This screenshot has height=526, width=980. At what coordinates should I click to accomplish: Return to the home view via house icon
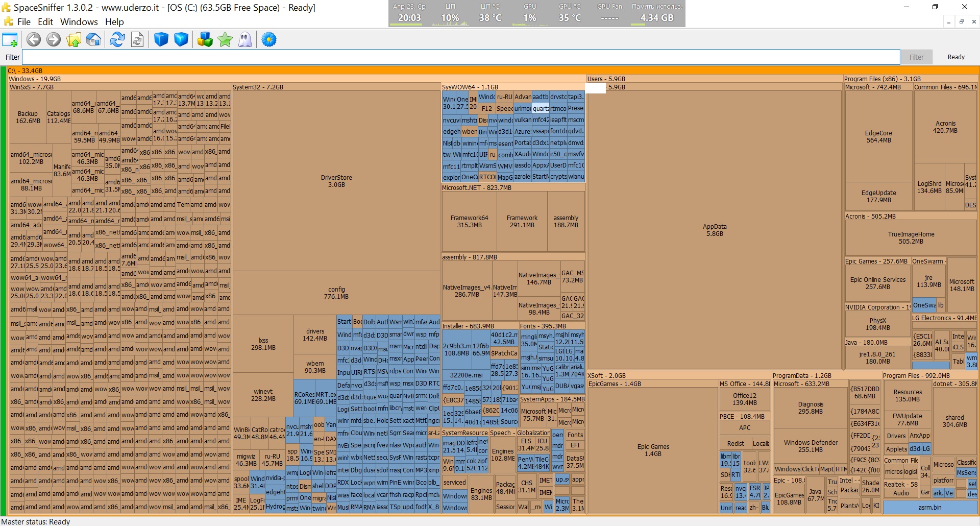93,39
